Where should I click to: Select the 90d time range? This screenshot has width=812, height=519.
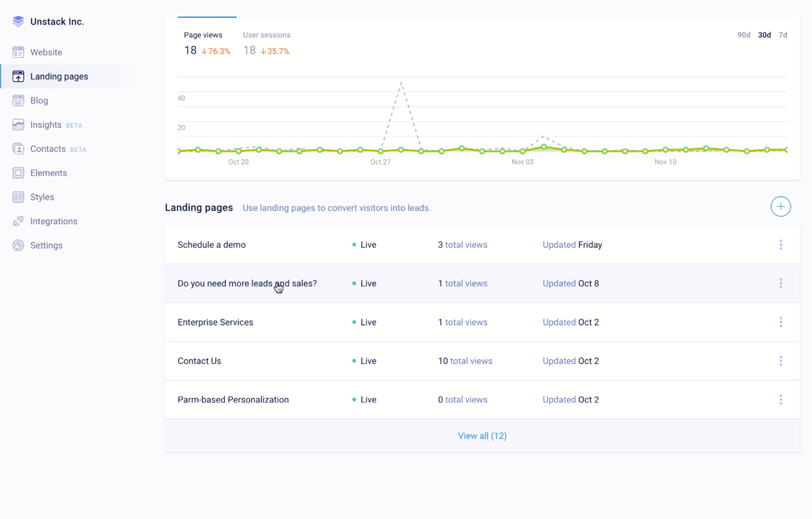pos(743,35)
